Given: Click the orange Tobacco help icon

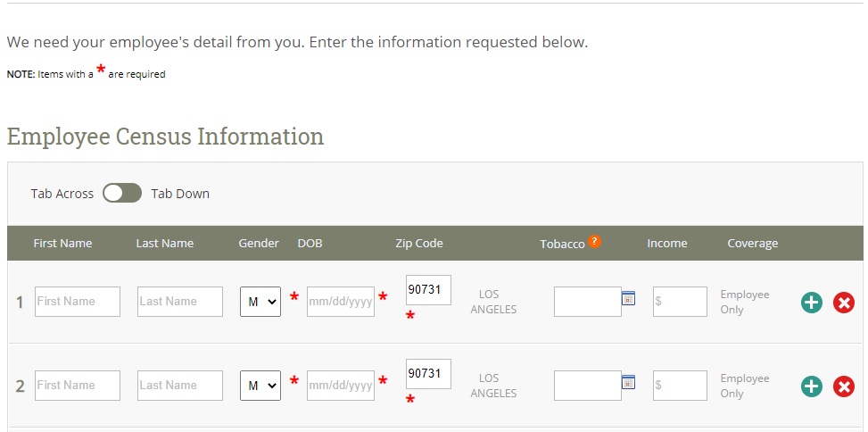Looking at the screenshot, I should click(x=594, y=242).
